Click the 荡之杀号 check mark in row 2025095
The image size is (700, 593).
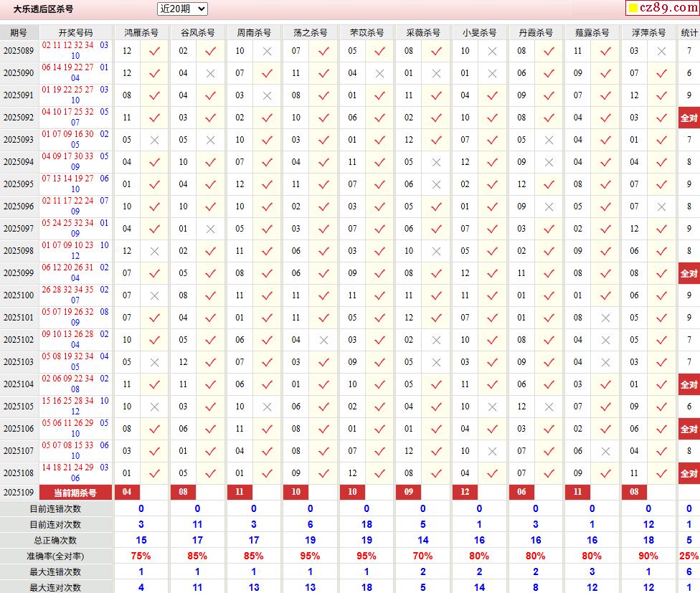click(x=323, y=185)
